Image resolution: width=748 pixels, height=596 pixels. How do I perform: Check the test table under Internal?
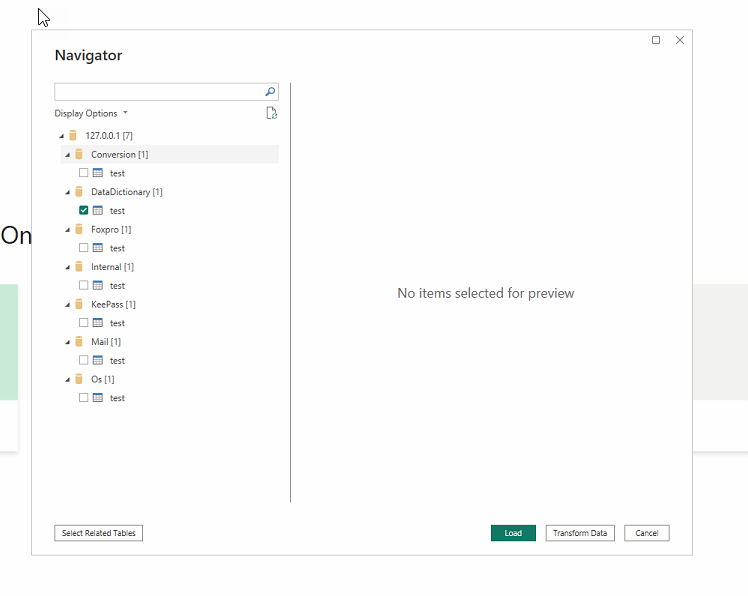(x=83, y=285)
